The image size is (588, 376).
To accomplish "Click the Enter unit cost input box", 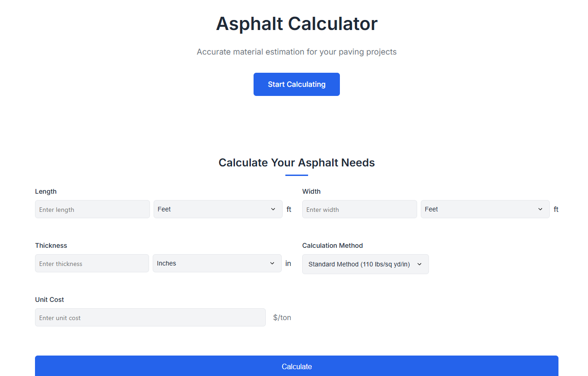I will point(150,317).
